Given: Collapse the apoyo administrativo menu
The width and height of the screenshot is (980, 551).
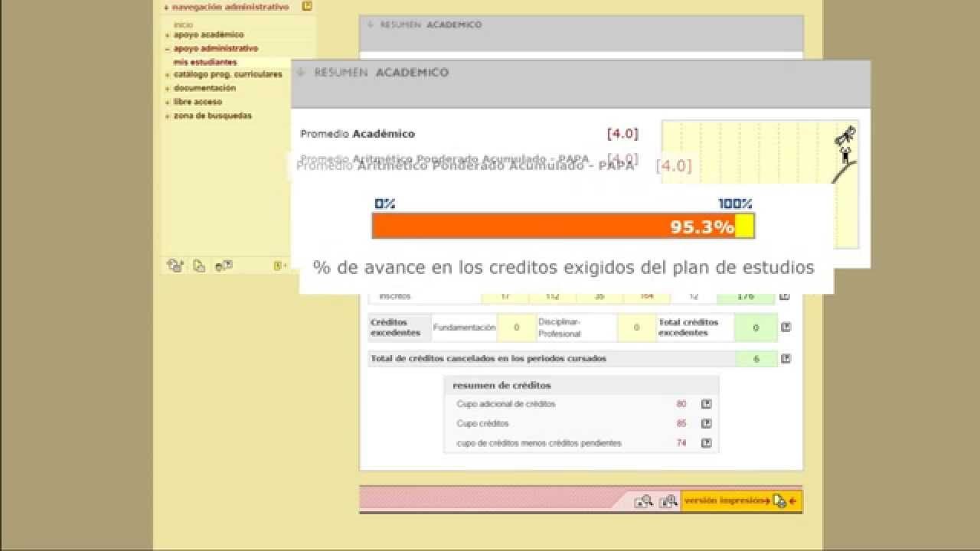Looking at the screenshot, I should coord(211,49).
